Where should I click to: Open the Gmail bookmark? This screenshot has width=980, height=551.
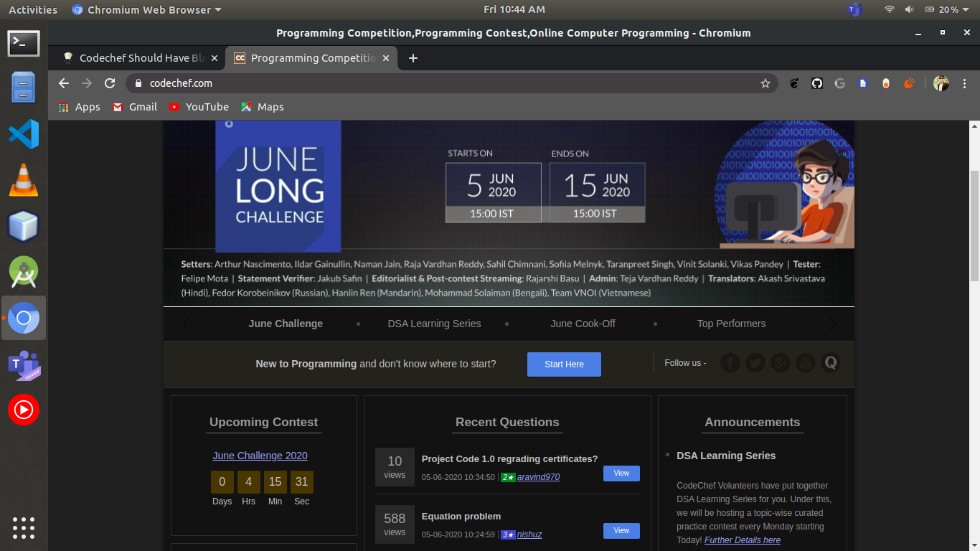pos(135,107)
